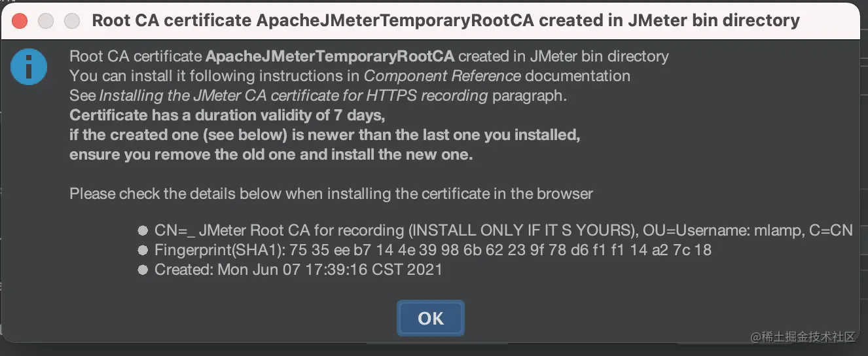Click the second gray title-bar button
Screen dimensions: 868x356
(x=72, y=20)
